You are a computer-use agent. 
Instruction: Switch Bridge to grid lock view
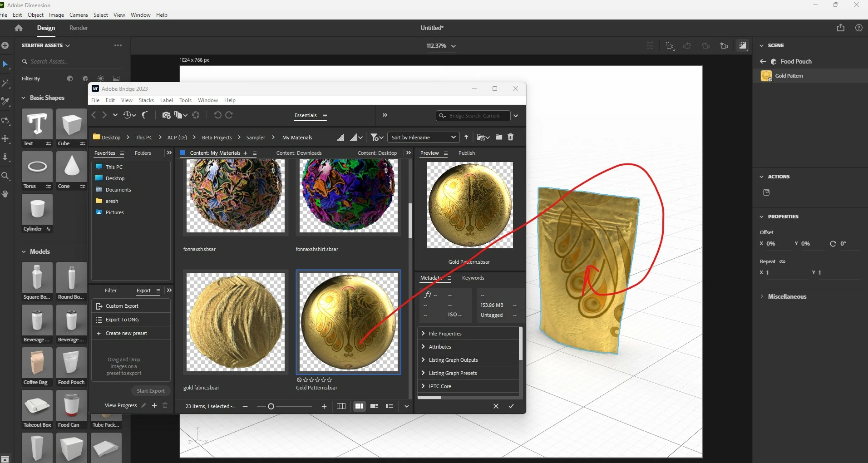tap(341, 406)
